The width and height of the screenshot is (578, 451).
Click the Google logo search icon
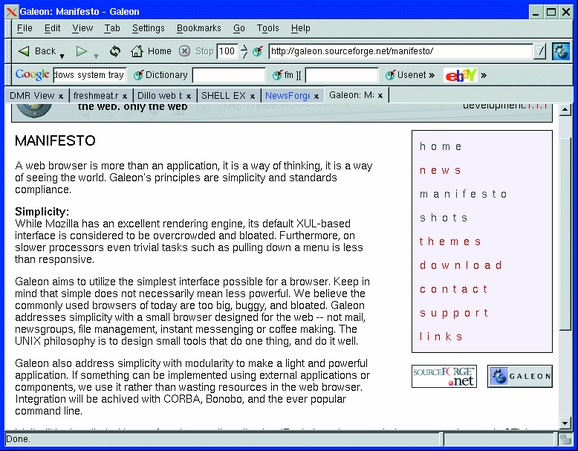tap(32, 75)
